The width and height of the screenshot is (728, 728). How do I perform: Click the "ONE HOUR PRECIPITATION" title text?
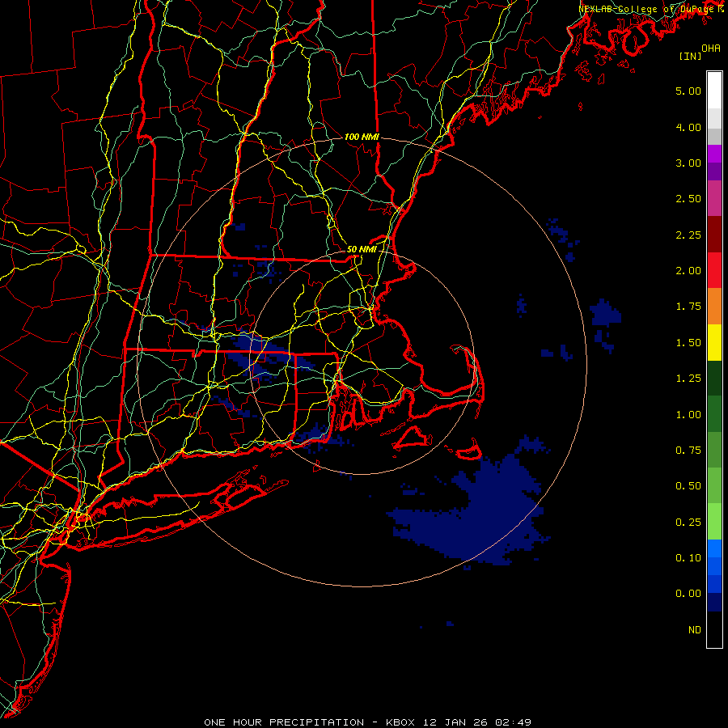284,722
